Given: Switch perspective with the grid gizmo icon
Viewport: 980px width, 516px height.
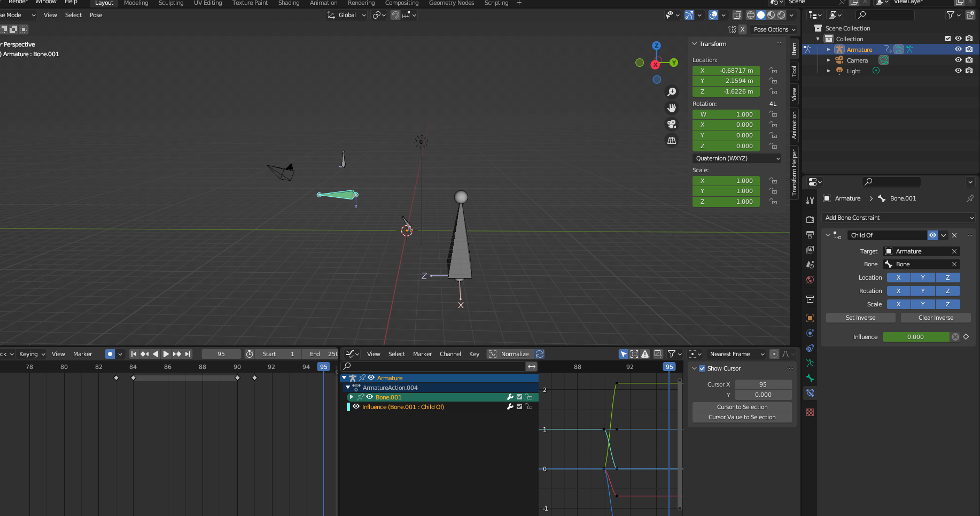Looking at the screenshot, I should click(x=672, y=140).
